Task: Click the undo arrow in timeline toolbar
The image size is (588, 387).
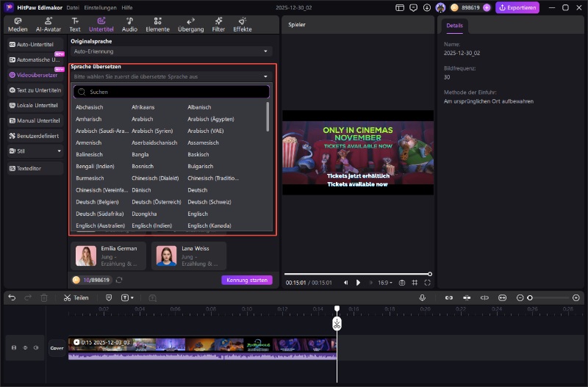Action: [12, 297]
